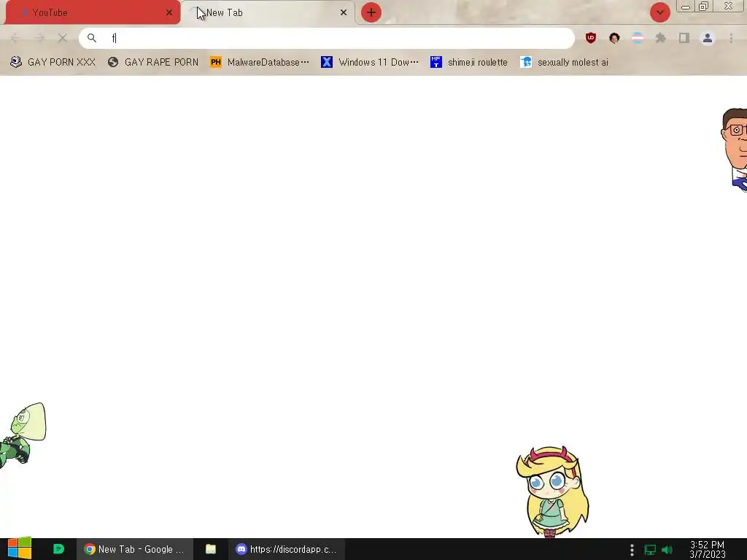Open the volume speaker tray icon
The height and width of the screenshot is (560, 747).
[667, 550]
